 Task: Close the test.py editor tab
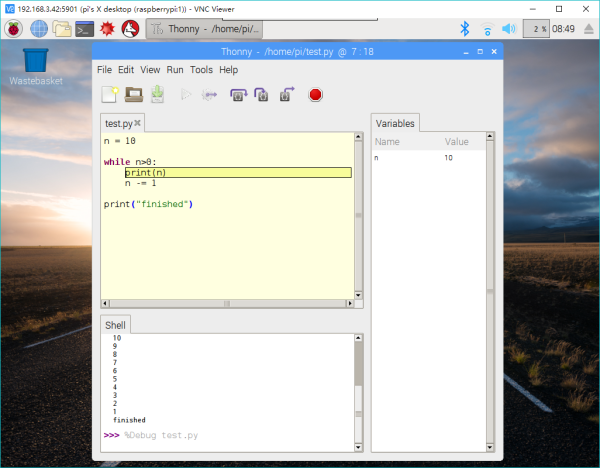[x=137, y=123]
